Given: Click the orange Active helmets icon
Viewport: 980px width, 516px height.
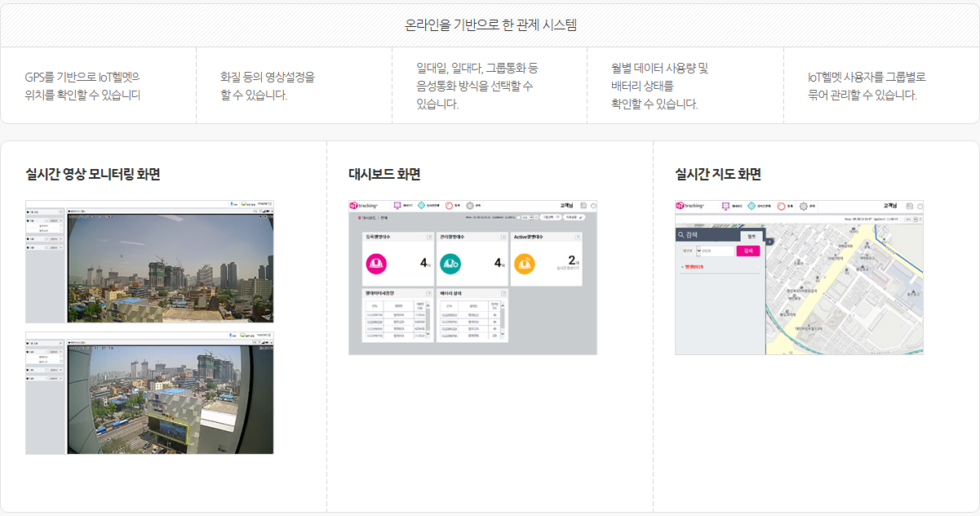Looking at the screenshot, I should point(525,264).
